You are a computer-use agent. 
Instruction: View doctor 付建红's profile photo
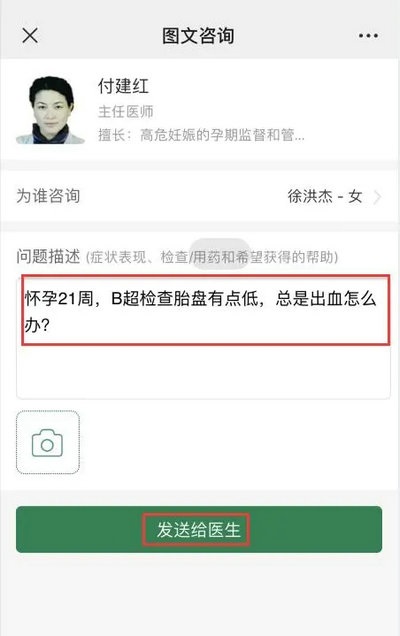pyautogui.click(x=51, y=110)
